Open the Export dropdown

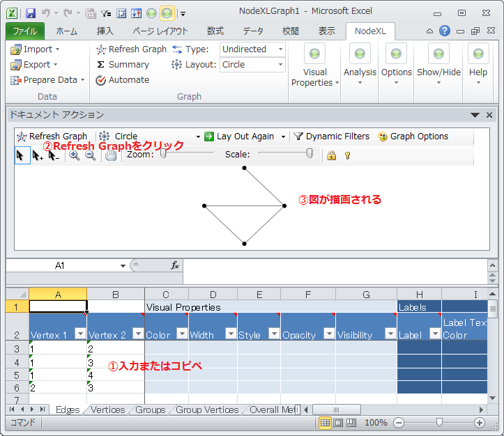pos(34,65)
